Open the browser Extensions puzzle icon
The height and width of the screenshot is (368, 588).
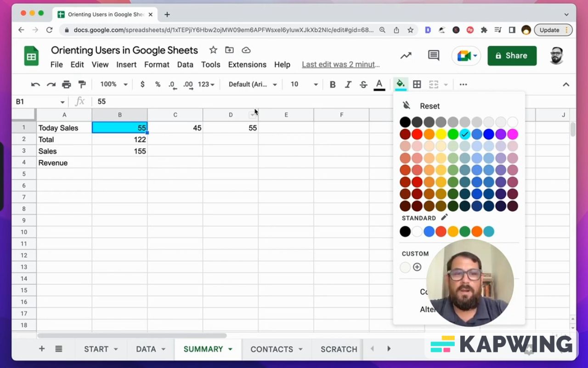[484, 30]
